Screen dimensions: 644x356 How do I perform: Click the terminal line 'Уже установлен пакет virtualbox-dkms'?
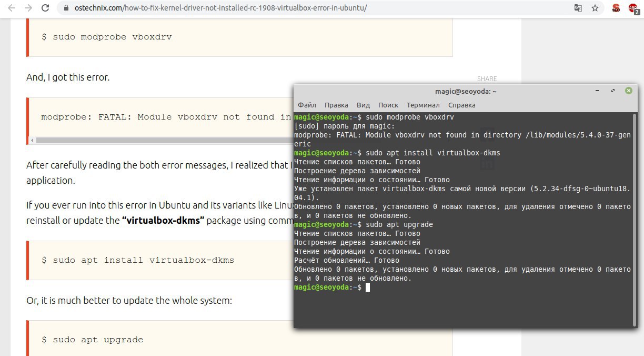[x=462, y=193]
